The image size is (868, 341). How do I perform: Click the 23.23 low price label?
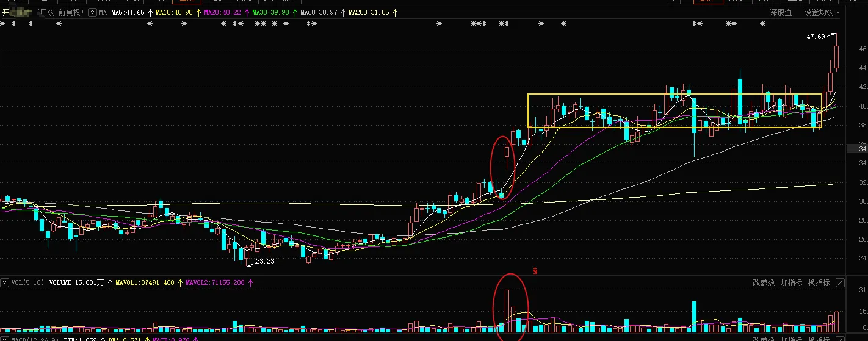point(265,261)
